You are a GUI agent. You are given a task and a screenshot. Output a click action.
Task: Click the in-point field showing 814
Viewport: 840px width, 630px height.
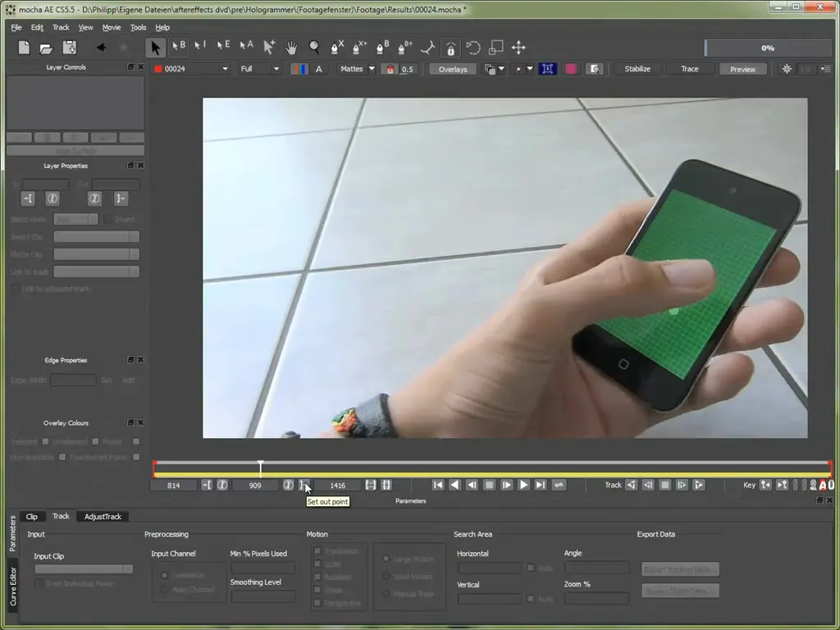tap(174, 486)
